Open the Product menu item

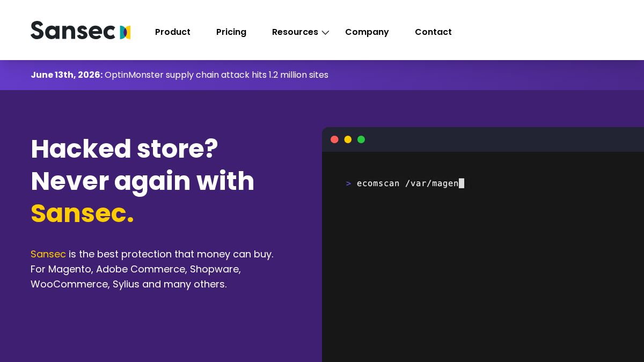[x=173, y=32]
